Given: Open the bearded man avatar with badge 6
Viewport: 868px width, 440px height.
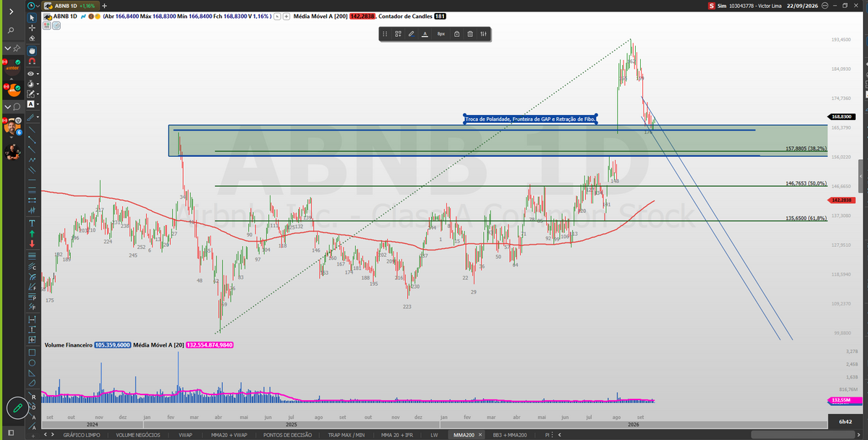Looking at the screenshot, I should (12, 127).
